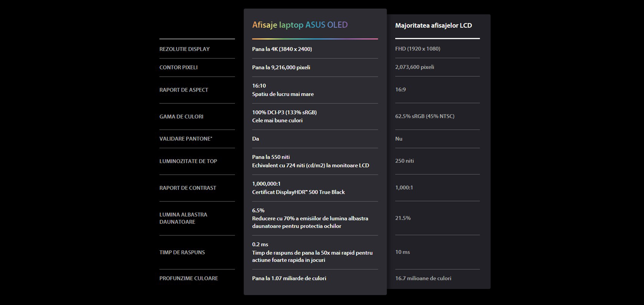Click 'Cele mai bune culori' text
644x305 pixels.
coord(277,120)
